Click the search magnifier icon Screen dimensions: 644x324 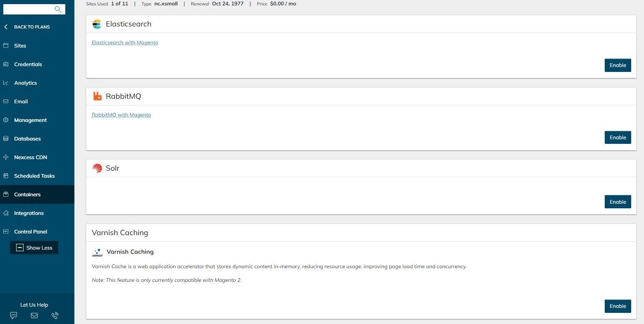(58, 9)
